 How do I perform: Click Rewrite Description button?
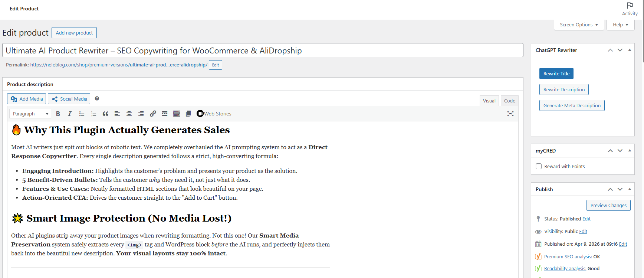(x=564, y=89)
